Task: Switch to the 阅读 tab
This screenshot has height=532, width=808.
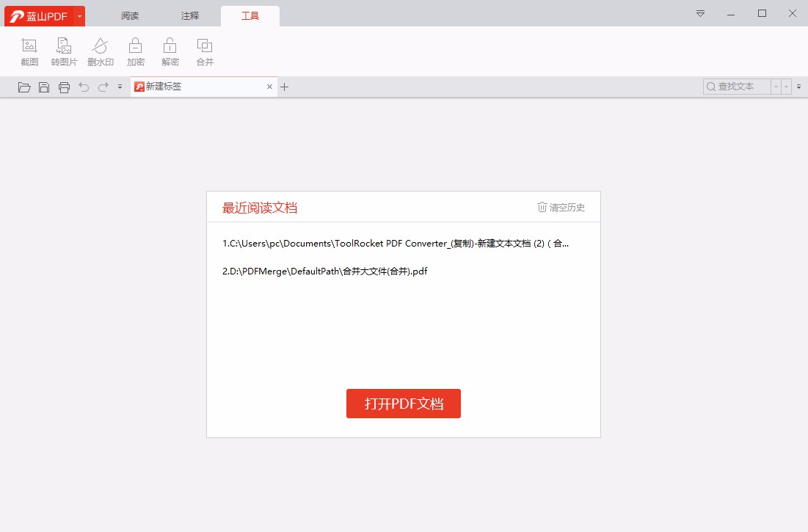Action: (129, 15)
